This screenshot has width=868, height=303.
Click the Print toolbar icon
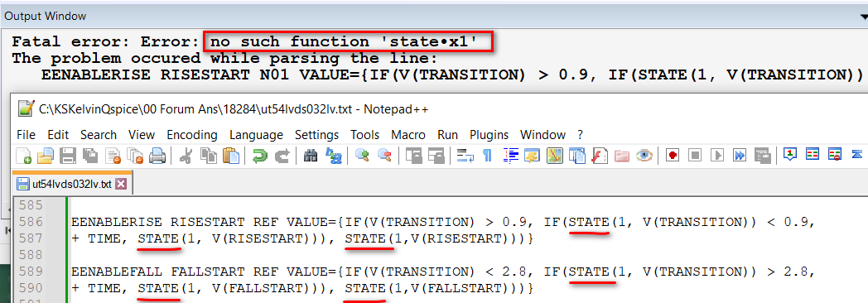[157, 156]
